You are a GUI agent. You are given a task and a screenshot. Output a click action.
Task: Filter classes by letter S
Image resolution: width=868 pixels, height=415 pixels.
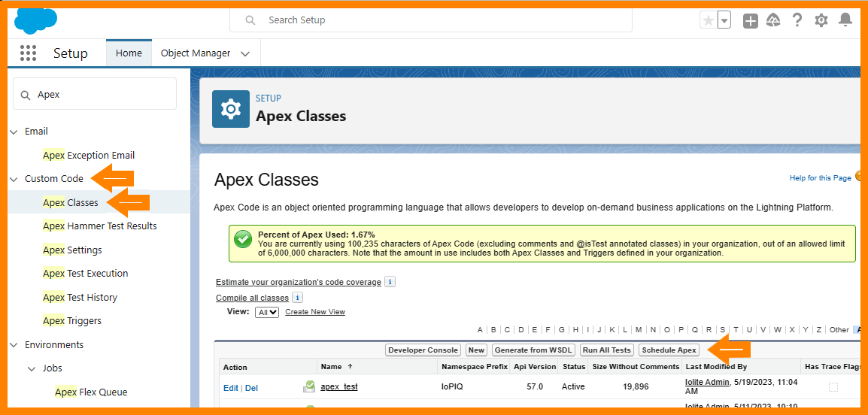pos(722,330)
